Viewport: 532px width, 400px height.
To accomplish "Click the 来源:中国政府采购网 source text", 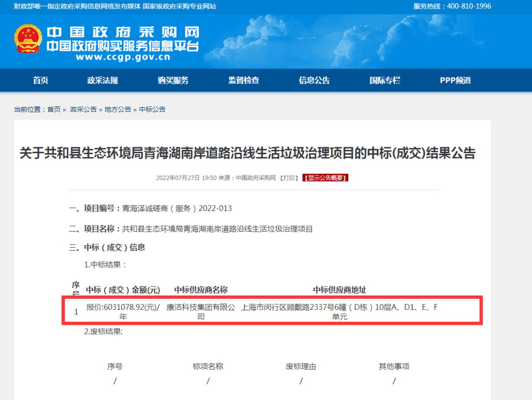I will pyautogui.click(x=247, y=178).
